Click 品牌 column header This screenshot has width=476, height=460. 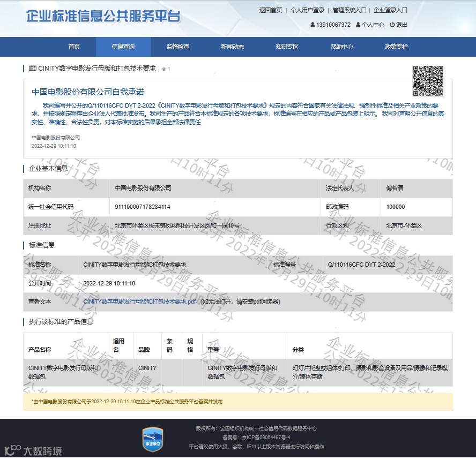tap(144, 350)
